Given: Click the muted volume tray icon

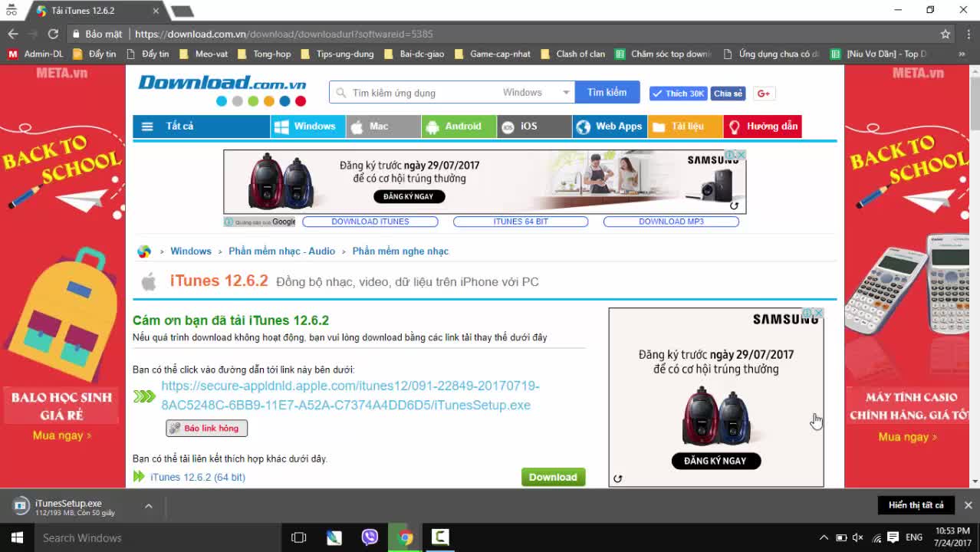Looking at the screenshot, I should pyautogui.click(x=858, y=537).
